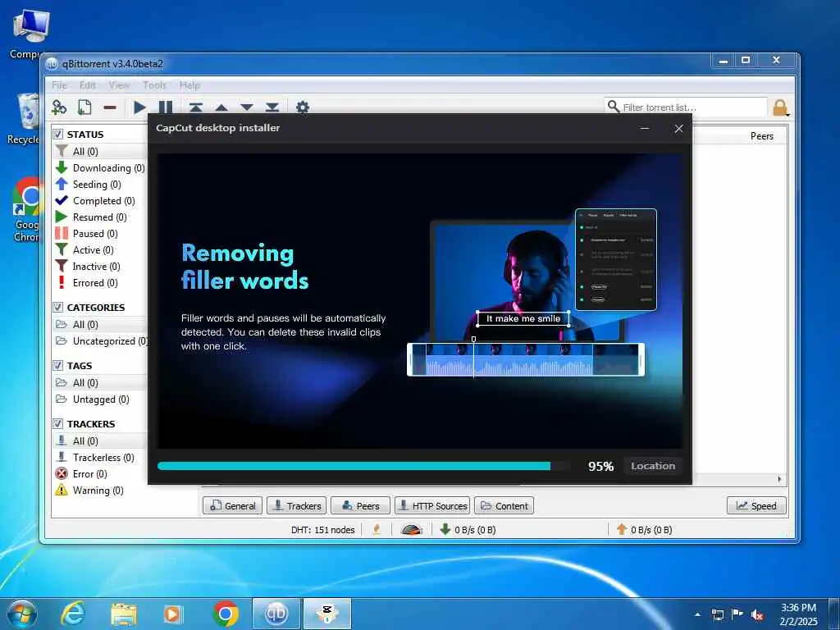Click the flame connection status icon
Screen dimensions: 840x630
point(377,529)
